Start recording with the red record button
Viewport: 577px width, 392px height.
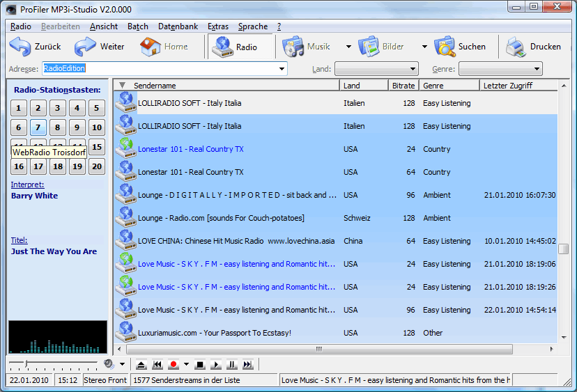(x=174, y=365)
